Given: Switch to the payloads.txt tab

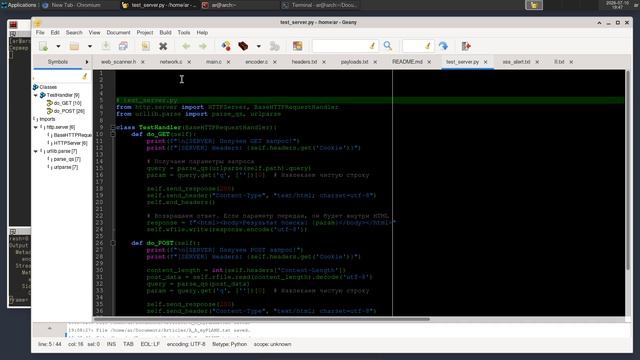Looking at the screenshot, I should coord(354,62).
